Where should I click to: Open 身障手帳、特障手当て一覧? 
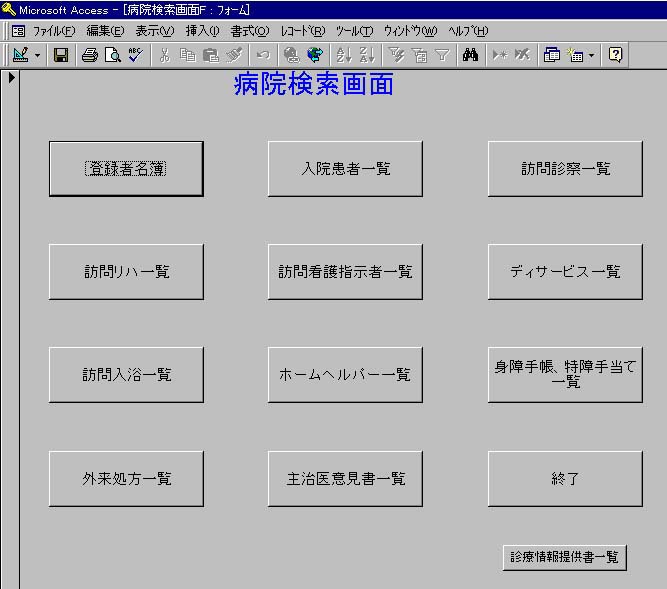[x=565, y=375]
